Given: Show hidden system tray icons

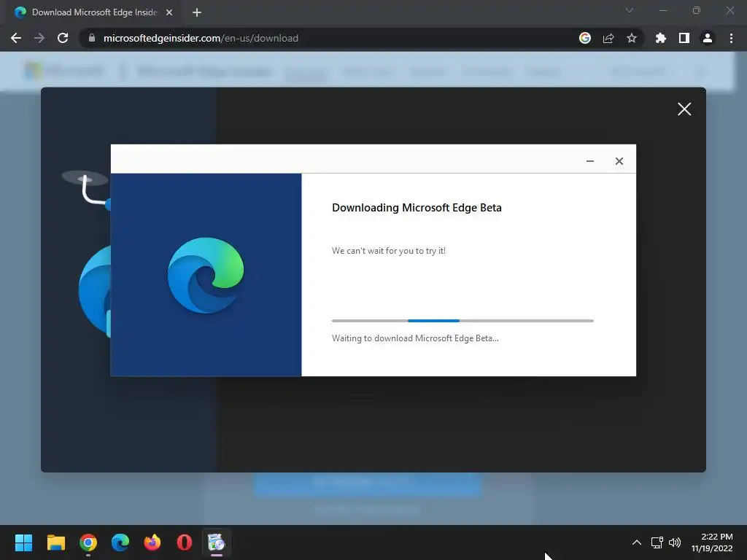Looking at the screenshot, I should coord(636,542).
